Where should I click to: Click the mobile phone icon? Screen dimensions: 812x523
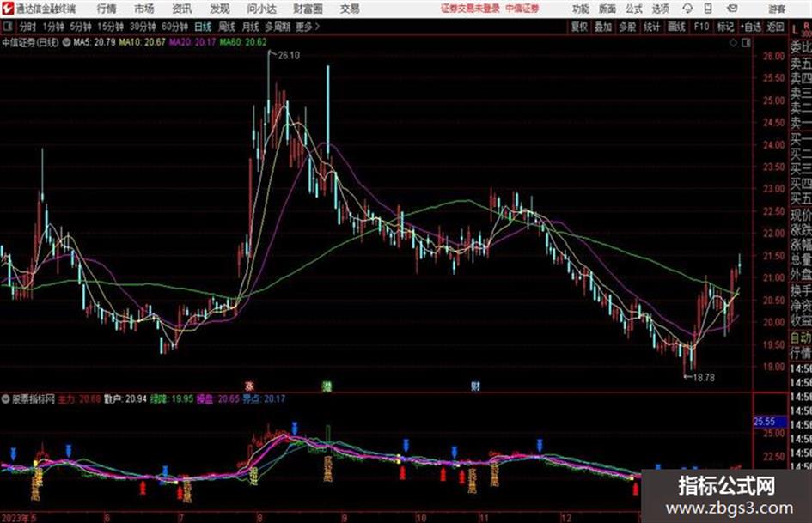(708, 9)
